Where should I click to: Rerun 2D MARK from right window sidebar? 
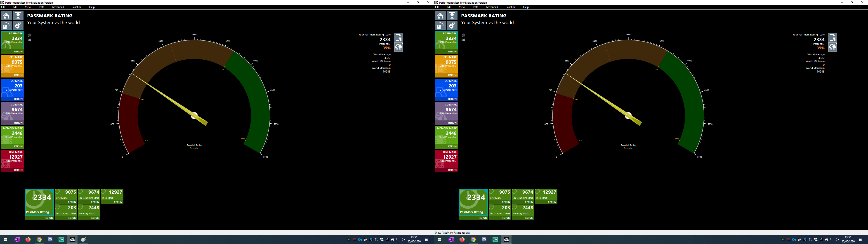click(x=452, y=99)
